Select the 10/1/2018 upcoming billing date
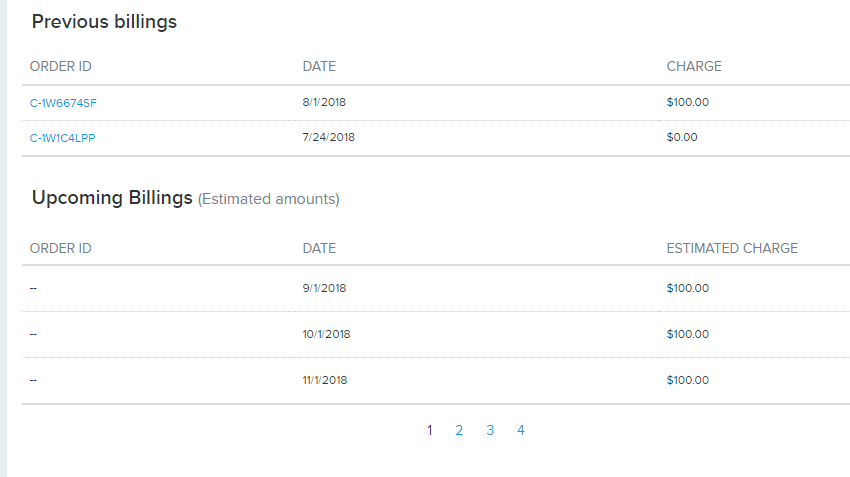Viewport: 850px width, 477px height. [326, 334]
